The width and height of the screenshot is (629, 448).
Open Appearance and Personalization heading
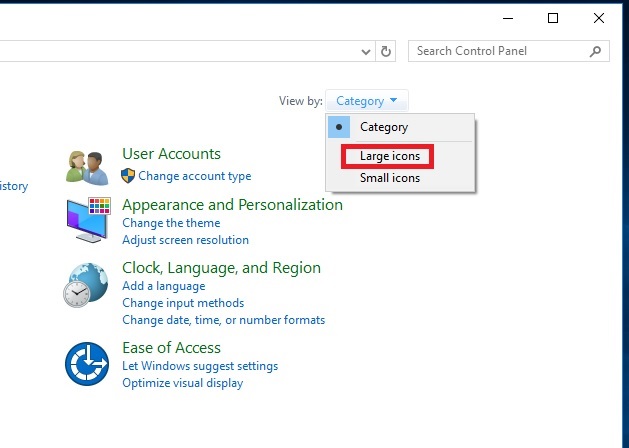232,205
